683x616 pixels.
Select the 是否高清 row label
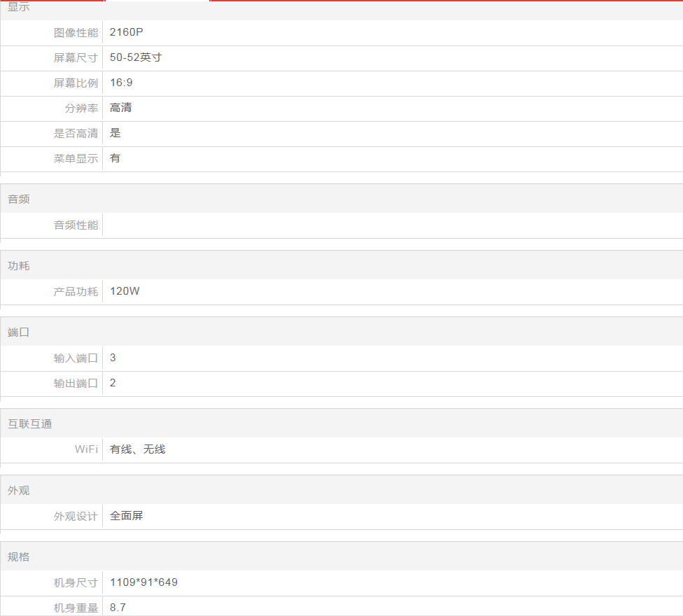(x=76, y=134)
